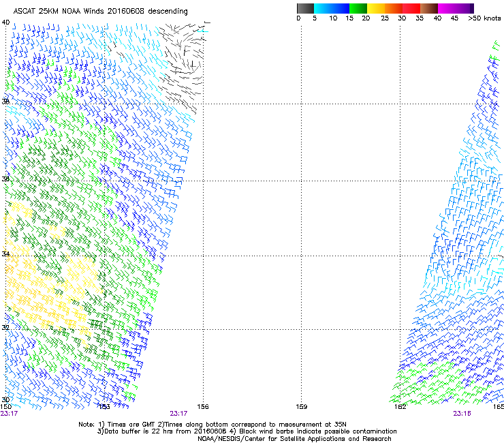Click the '0' label under the color bar
This screenshot has height=443, width=504.
[x=298, y=18]
